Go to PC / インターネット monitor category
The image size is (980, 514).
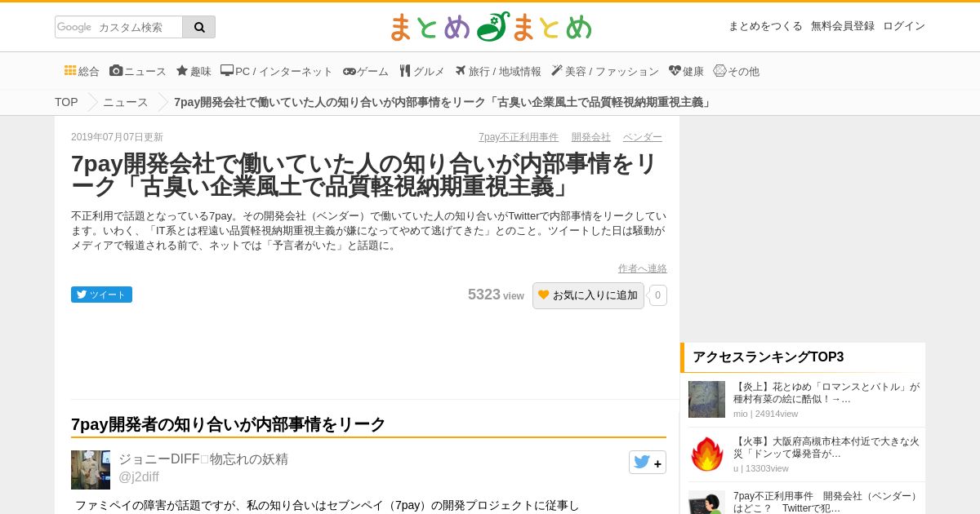pos(277,71)
